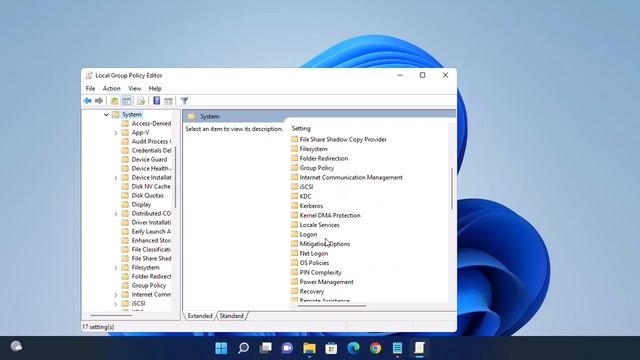Select Device Guard in the tree

pyautogui.click(x=149, y=159)
